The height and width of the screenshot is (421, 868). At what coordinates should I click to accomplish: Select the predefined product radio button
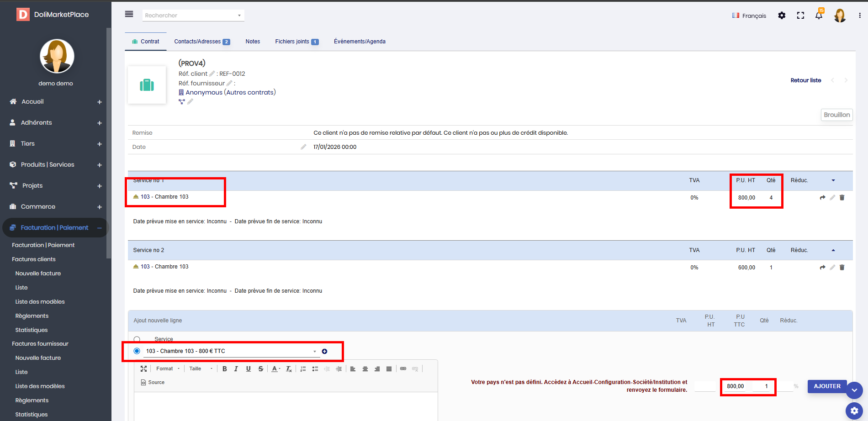coord(137,351)
